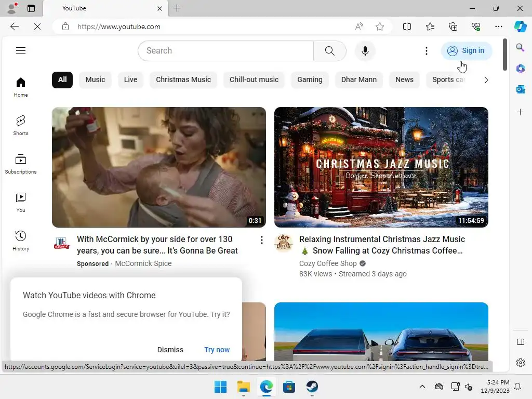The height and width of the screenshot is (399, 532).
Task: Add an app to Edge sidebar
Action: click(520, 112)
